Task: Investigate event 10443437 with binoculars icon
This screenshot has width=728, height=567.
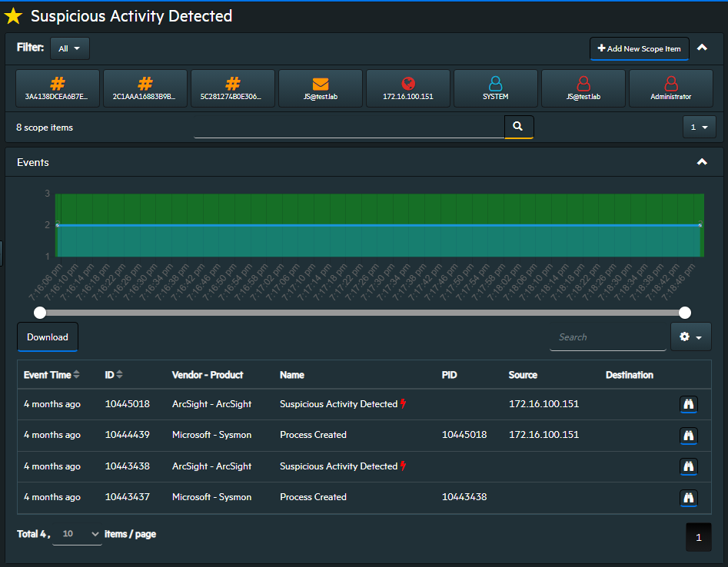Action: pos(689,497)
